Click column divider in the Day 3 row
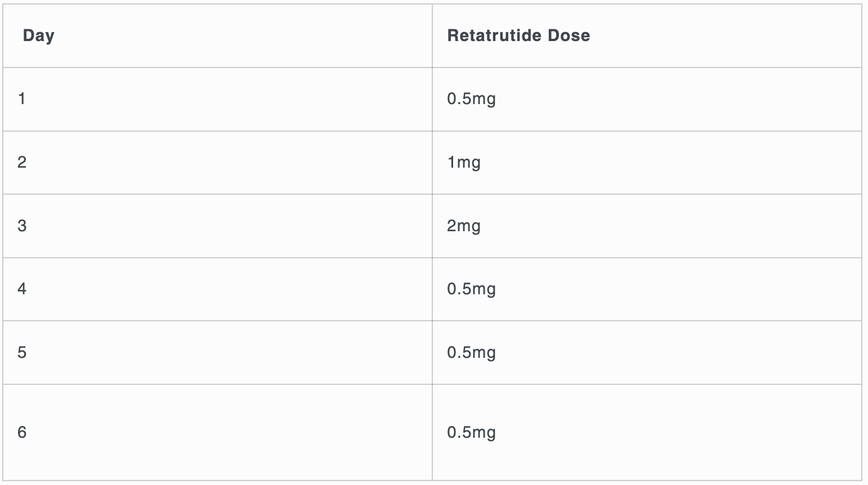 click(x=432, y=226)
